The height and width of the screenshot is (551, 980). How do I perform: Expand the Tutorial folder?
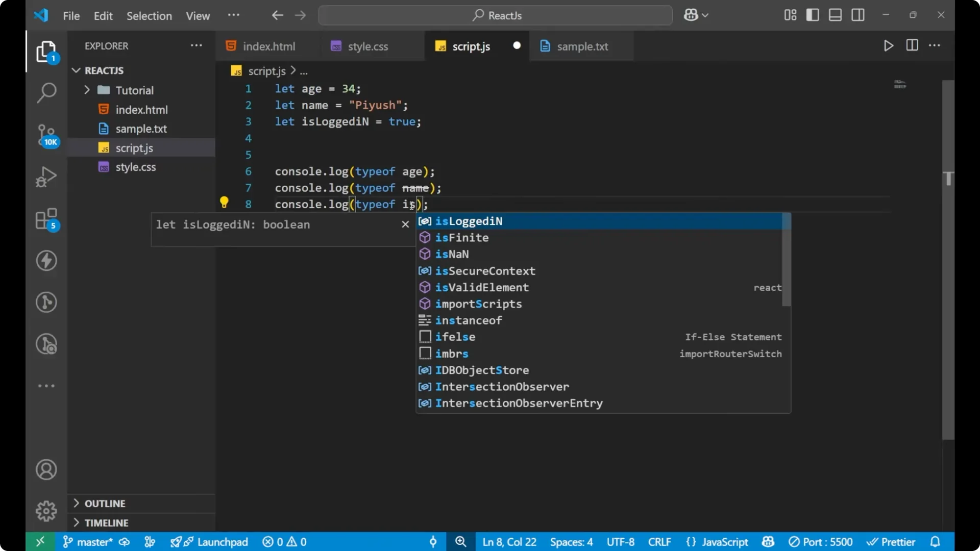pos(87,90)
